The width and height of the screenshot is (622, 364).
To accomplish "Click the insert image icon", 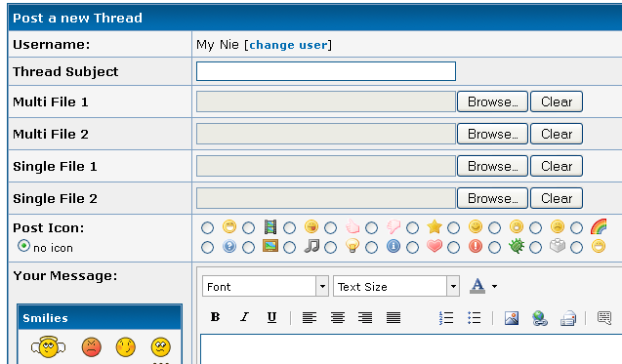I will [x=512, y=318].
